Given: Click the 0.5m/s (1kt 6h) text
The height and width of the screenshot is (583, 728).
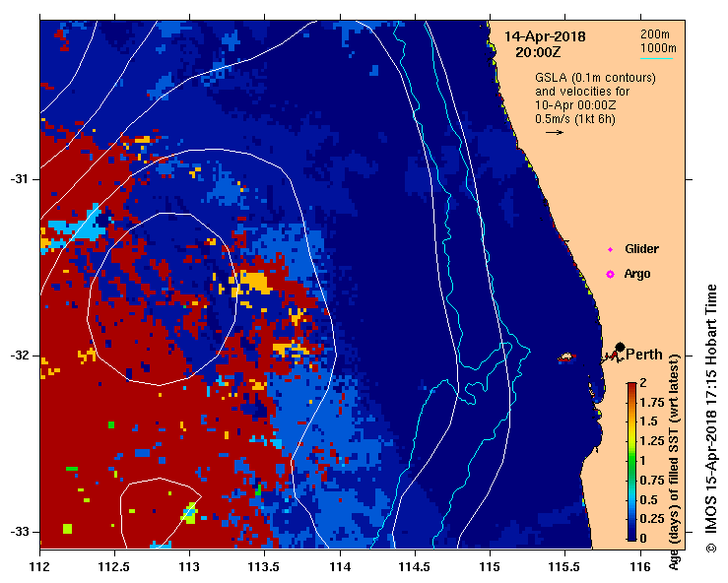Looking at the screenshot, I should (x=574, y=119).
